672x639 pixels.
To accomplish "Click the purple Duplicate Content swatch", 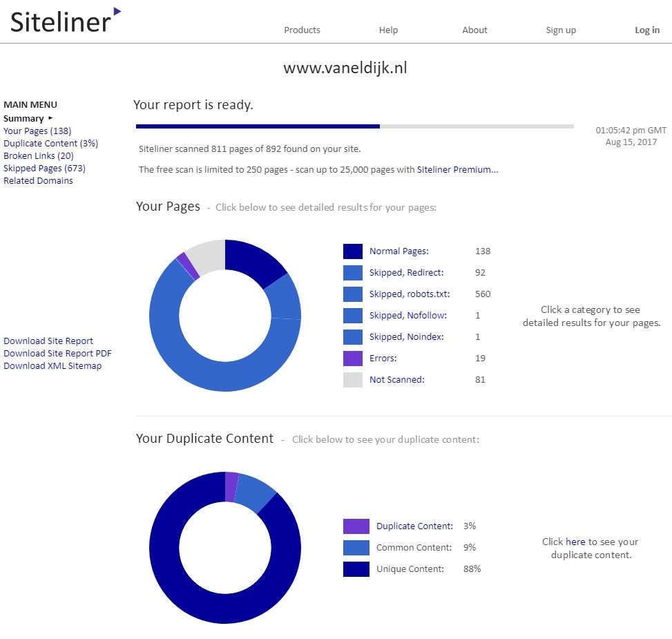I will click(x=356, y=526).
